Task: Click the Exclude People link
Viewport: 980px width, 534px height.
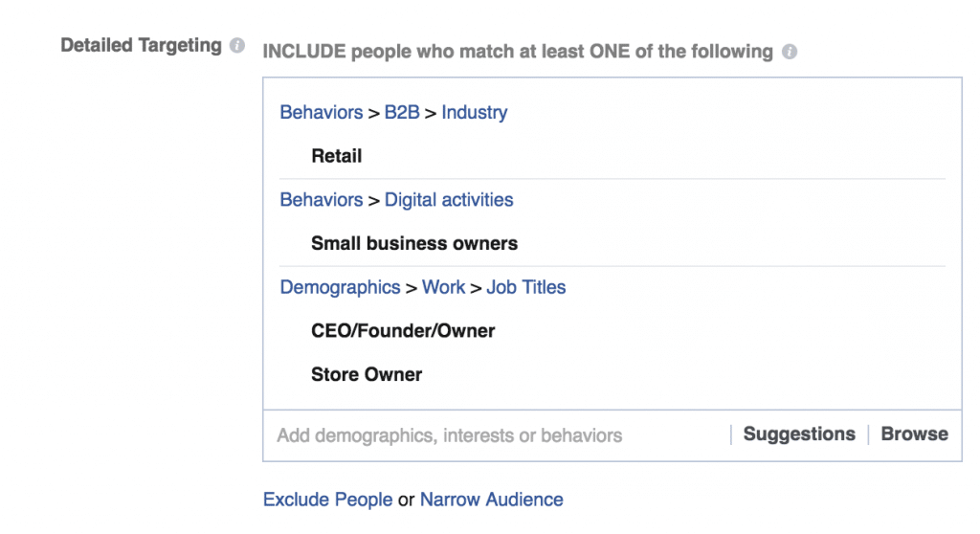Action: [x=327, y=500]
